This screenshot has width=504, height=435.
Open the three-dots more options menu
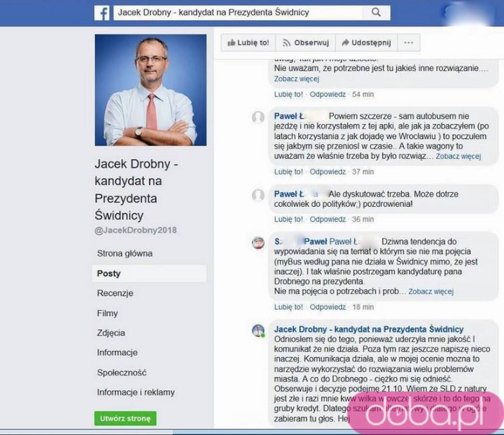tap(409, 43)
